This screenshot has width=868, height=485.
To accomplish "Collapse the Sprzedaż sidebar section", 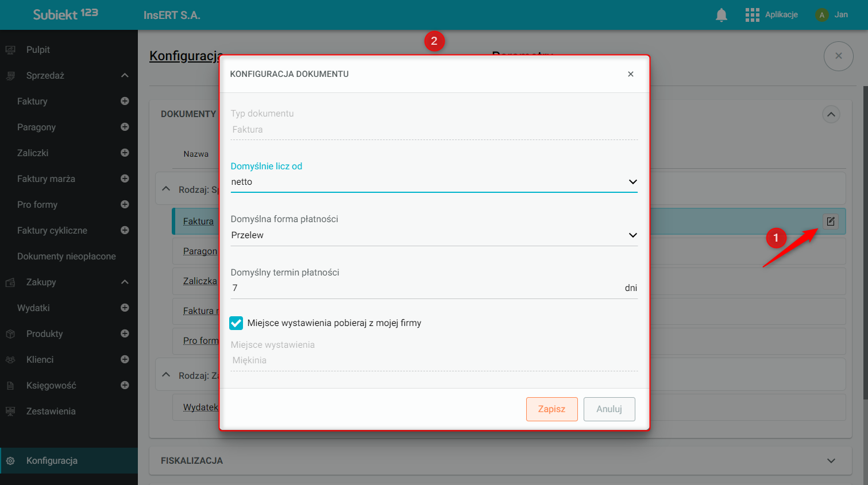I will point(125,76).
